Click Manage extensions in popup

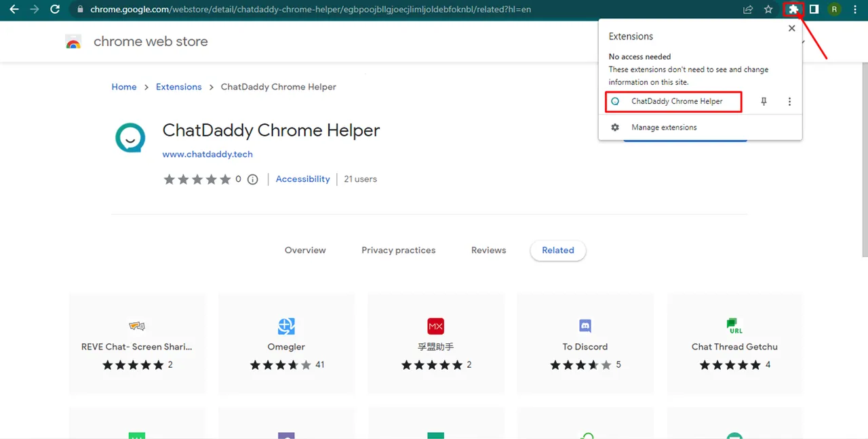(663, 128)
